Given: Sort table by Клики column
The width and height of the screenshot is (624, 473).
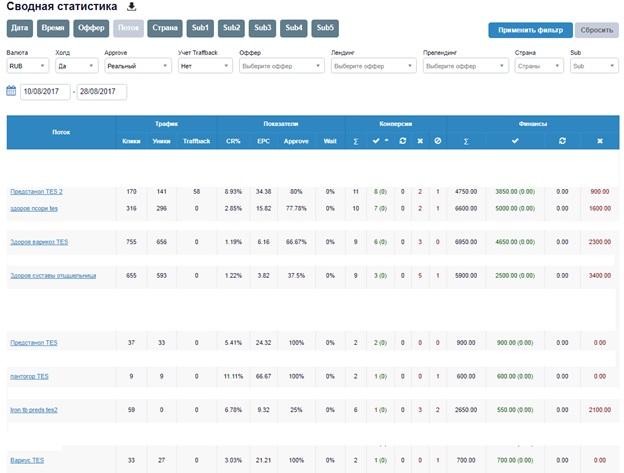Looking at the screenshot, I should pos(131,141).
